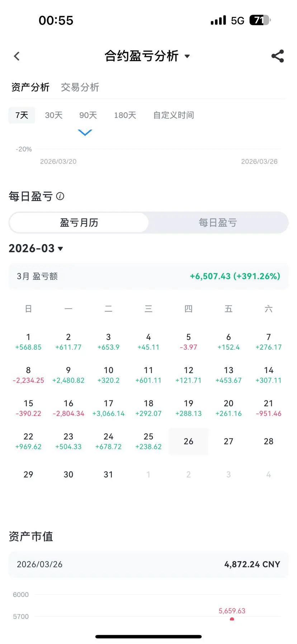The width and height of the screenshot is (297, 644).
Task: Choose 自定义时间 custom range
Action: tap(174, 115)
